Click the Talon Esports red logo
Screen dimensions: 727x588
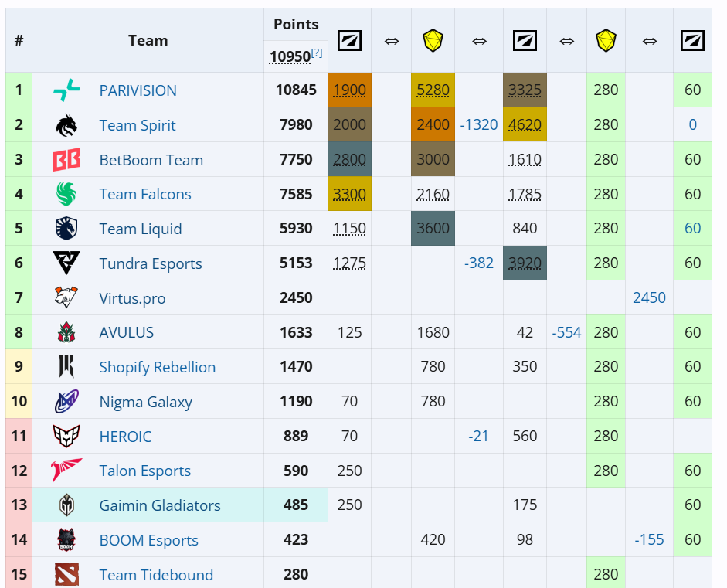[66, 471]
